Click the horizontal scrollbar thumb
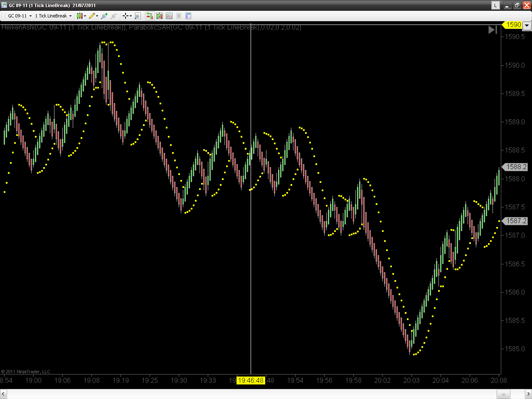The image size is (532, 399). (503, 394)
